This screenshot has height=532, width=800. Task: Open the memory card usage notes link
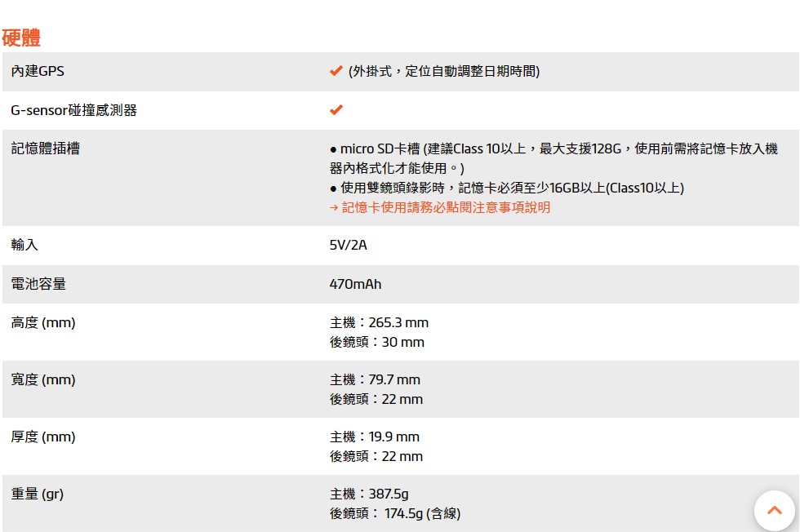click(x=446, y=207)
